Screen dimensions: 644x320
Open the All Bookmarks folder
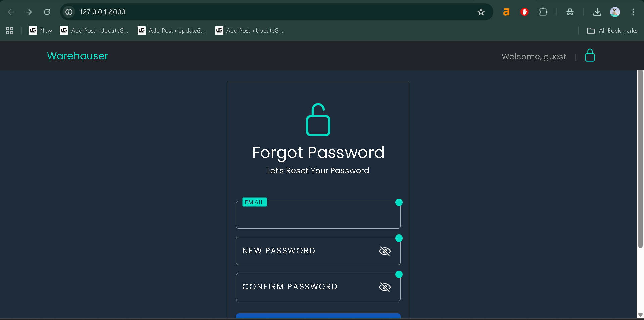[612, 31]
